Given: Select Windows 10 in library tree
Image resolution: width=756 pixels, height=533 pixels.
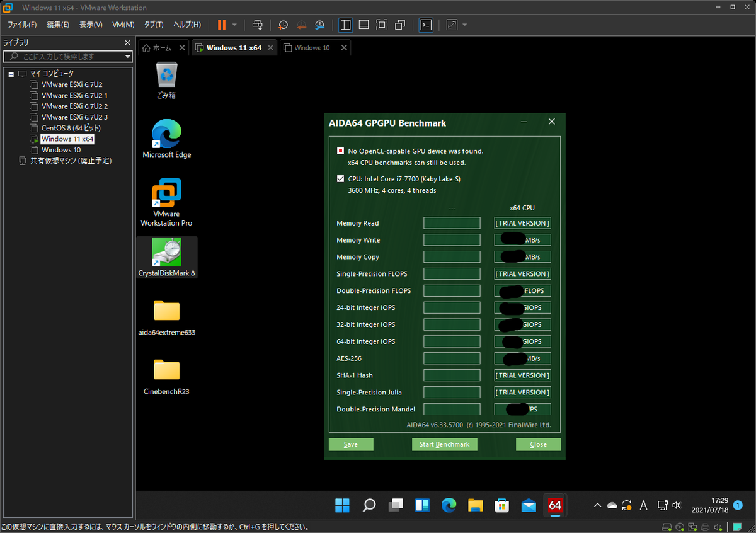Looking at the screenshot, I should point(61,150).
